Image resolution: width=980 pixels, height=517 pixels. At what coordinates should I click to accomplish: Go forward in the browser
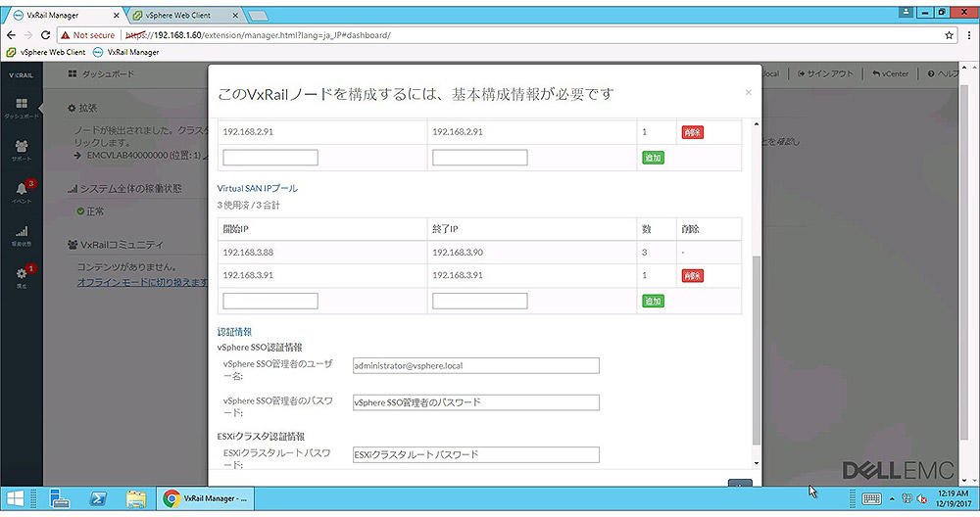28,35
